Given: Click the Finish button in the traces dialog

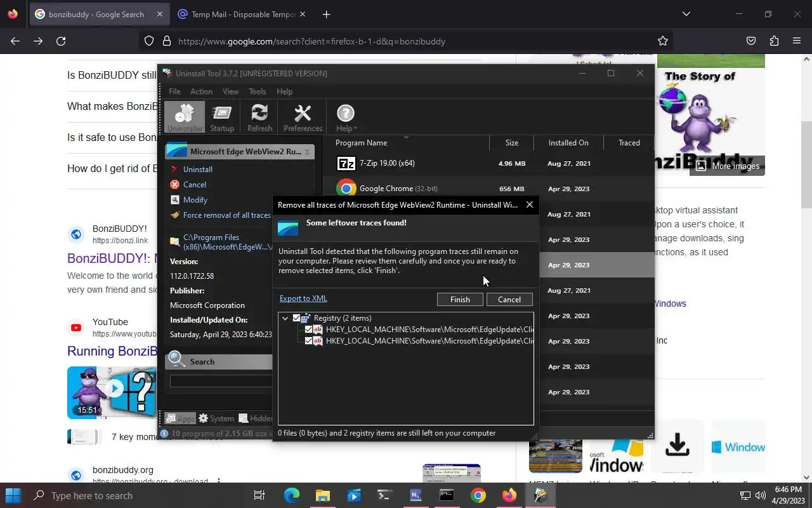Looking at the screenshot, I should point(460,300).
